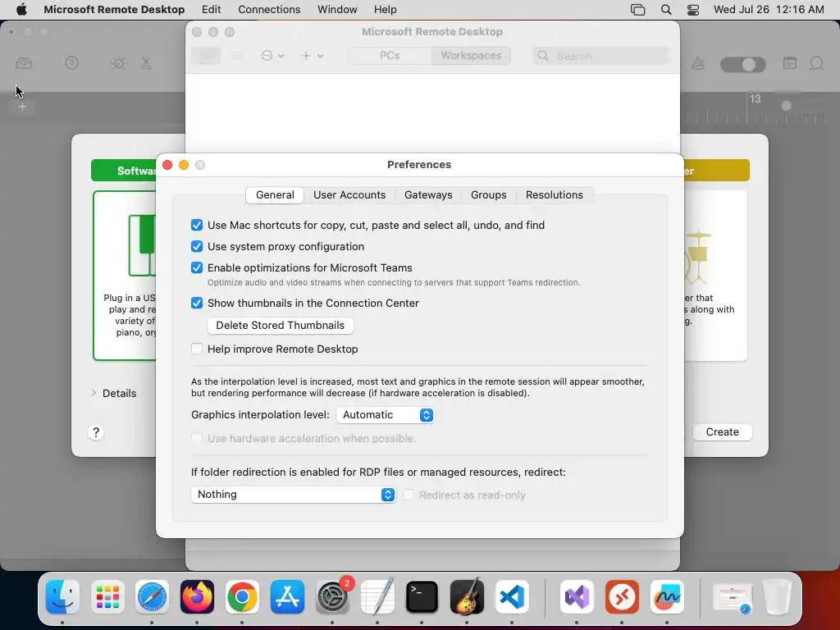Open the Connections menu
The height and width of the screenshot is (630, 840).
269,10
